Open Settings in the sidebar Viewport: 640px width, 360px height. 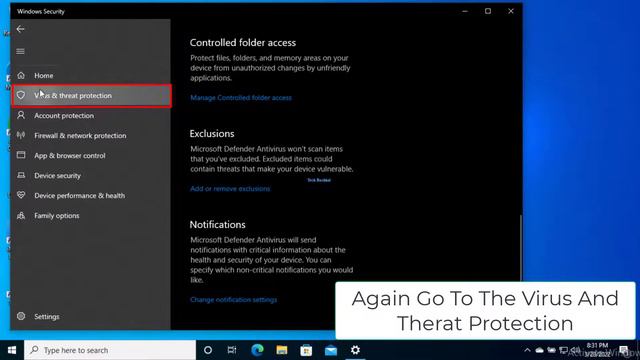coord(91,316)
